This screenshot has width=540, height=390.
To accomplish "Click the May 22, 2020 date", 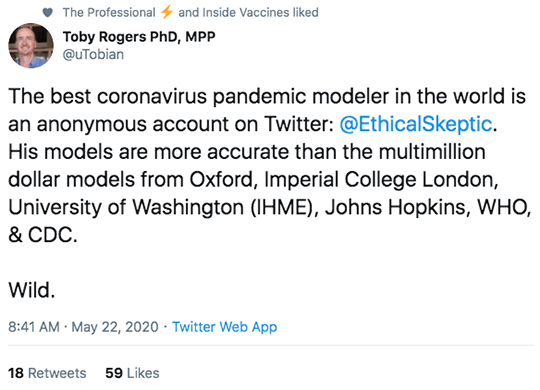I will 115,327.
